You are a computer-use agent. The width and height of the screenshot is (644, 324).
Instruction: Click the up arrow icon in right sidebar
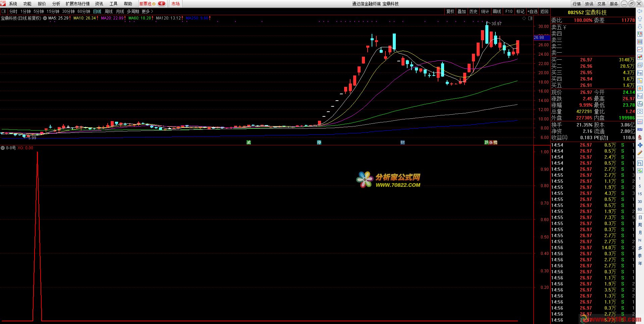tap(640, 18)
